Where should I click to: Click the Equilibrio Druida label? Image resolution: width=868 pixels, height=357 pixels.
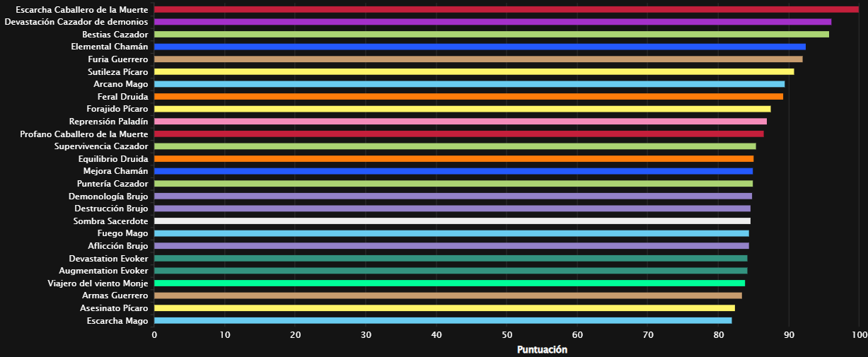coord(113,158)
